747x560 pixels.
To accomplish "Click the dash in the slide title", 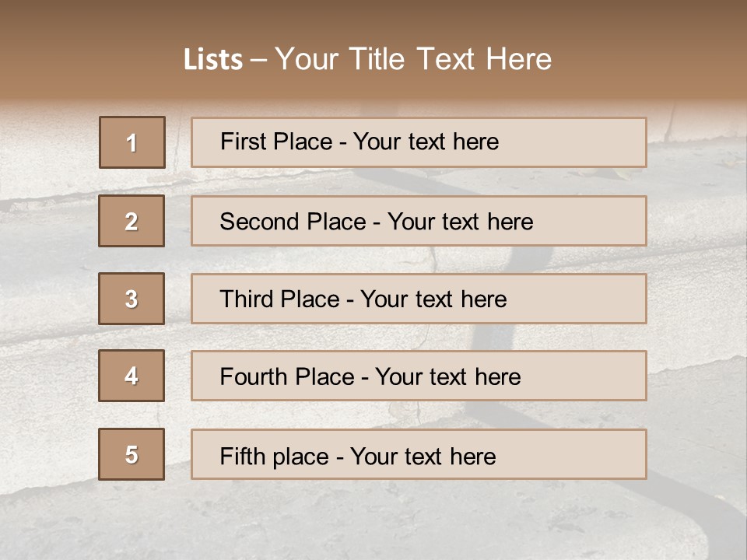I will pyautogui.click(x=259, y=59).
